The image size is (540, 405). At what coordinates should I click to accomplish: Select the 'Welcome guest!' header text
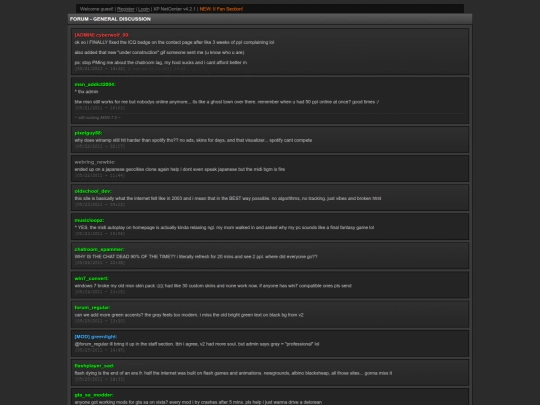coord(96,9)
